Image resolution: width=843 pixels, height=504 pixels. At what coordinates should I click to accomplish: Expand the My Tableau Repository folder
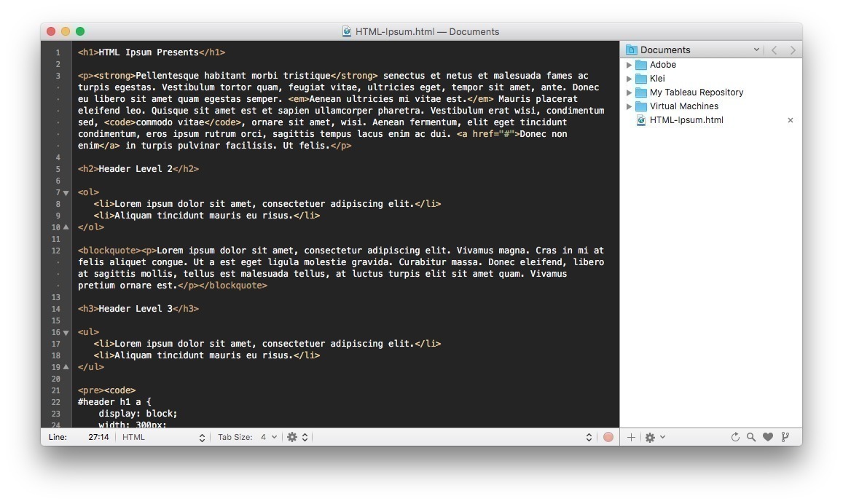click(x=630, y=92)
